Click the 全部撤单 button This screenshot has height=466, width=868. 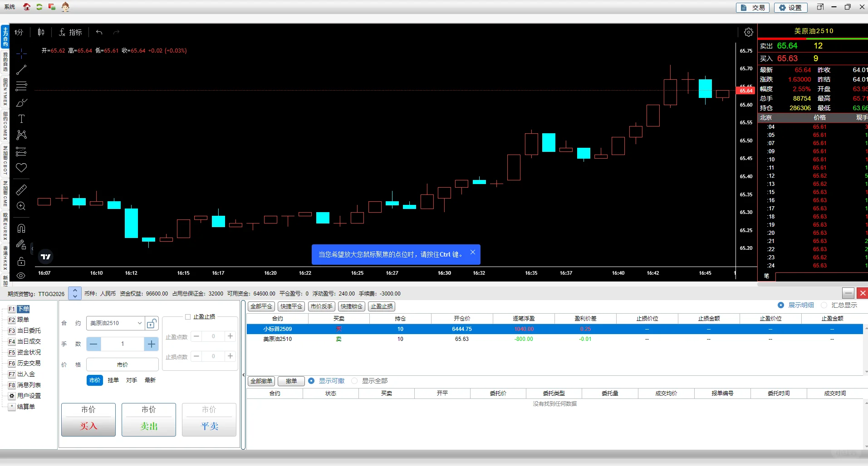pos(261,381)
